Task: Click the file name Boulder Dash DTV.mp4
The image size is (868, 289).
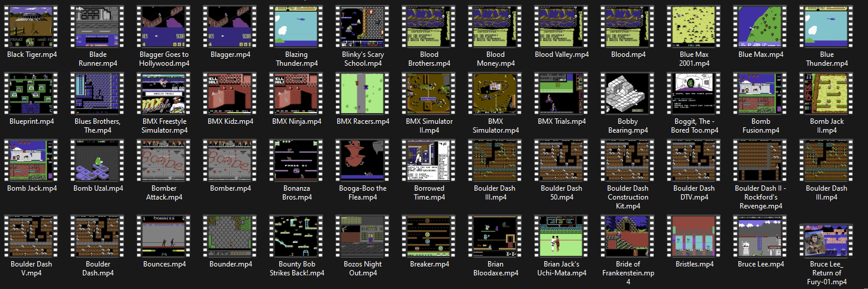Action: pos(695,192)
